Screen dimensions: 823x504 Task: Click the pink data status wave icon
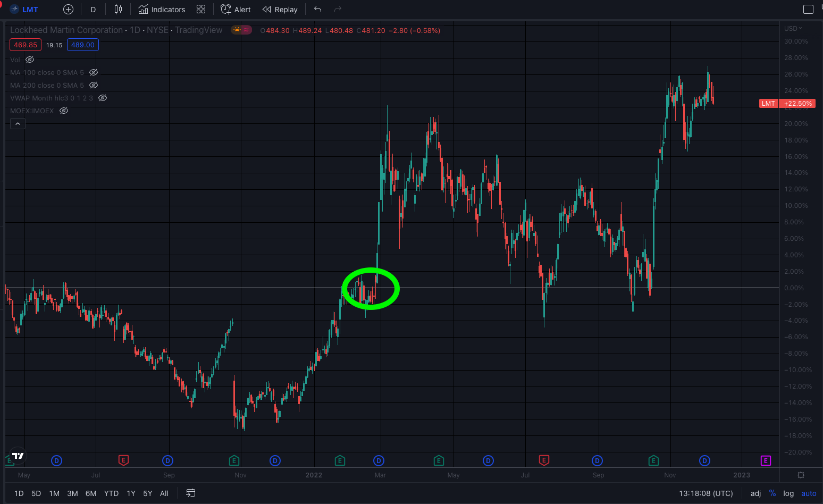coord(247,30)
